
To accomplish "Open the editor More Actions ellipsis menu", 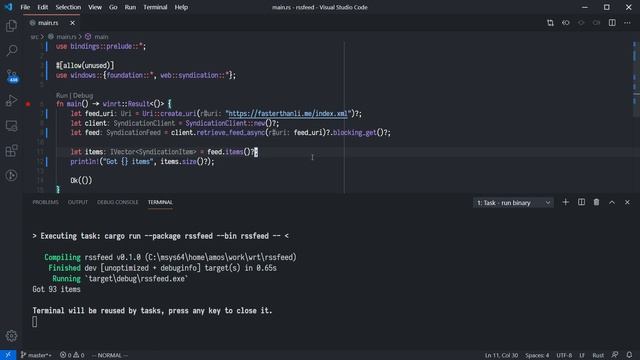I will (x=627, y=23).
